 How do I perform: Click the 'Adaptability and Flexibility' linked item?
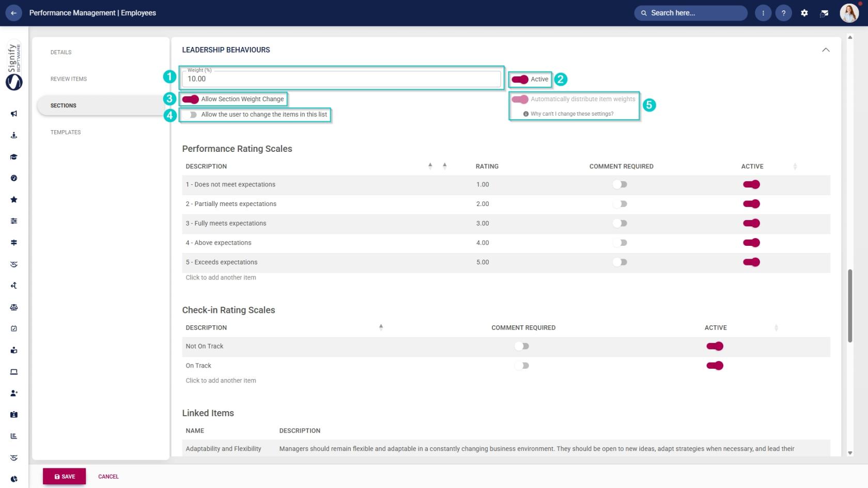224,449
